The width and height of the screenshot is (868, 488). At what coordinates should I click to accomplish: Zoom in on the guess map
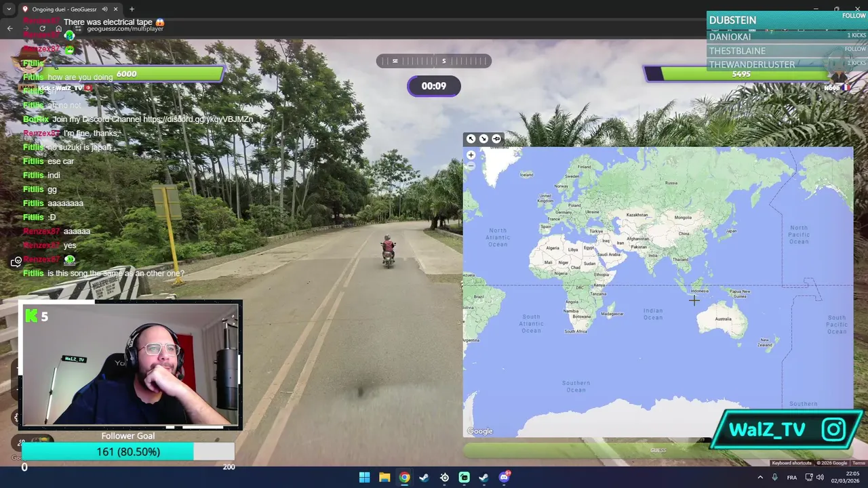pyautogui.click(x=471, y=155)
